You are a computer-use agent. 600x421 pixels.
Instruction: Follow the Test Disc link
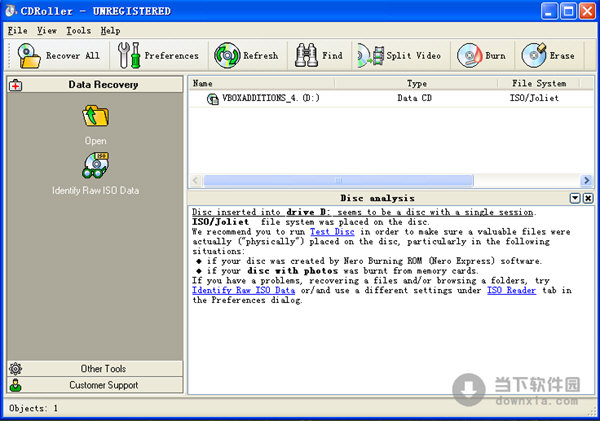click(x=332, y=232)
